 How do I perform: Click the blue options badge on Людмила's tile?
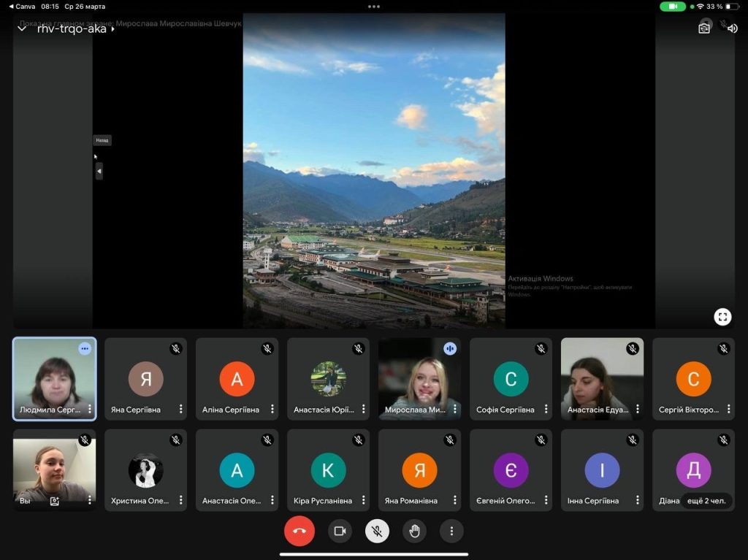click(85, 349)
